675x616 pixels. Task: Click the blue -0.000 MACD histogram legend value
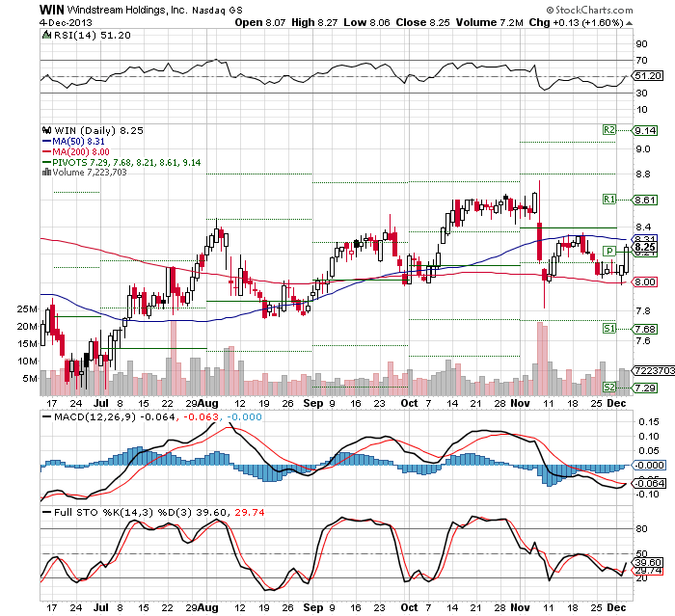pyautogui.click(x=244, y=417)
